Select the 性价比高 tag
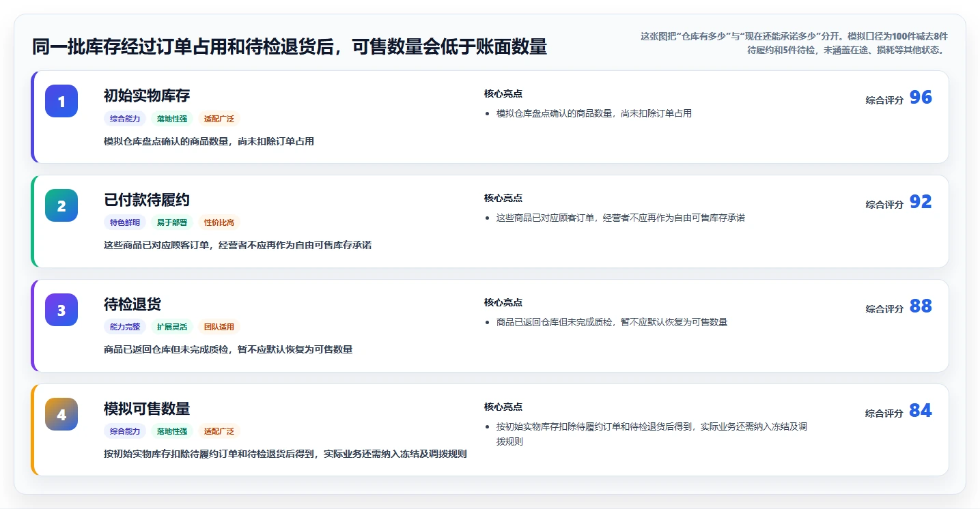980x509 pixels. tap(219, 222)
